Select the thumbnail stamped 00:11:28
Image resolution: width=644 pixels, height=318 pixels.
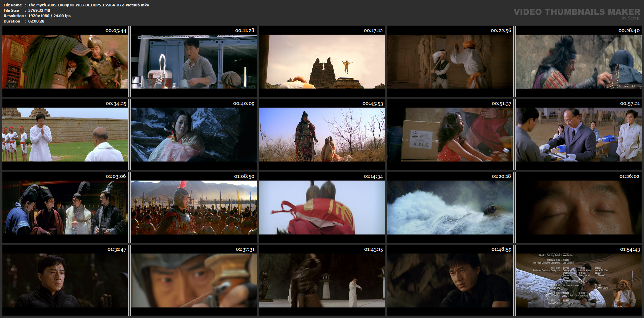194,62
